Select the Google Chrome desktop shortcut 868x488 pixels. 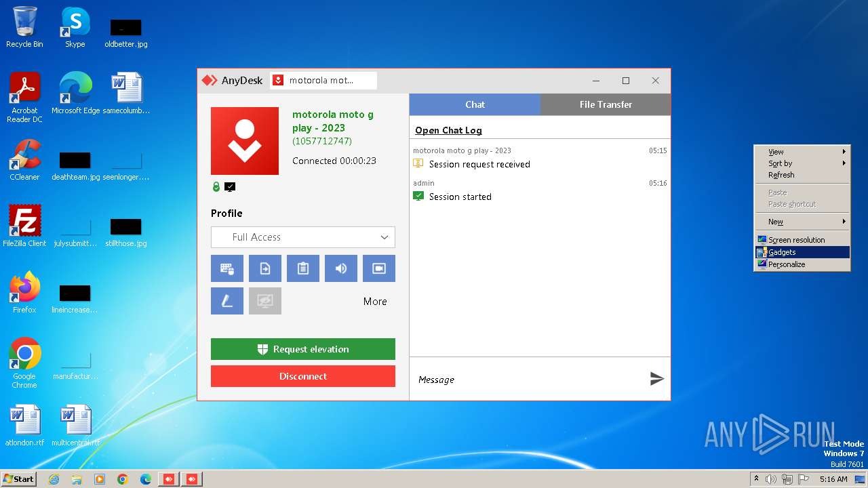pyautogui.click(x=24, y=363)
